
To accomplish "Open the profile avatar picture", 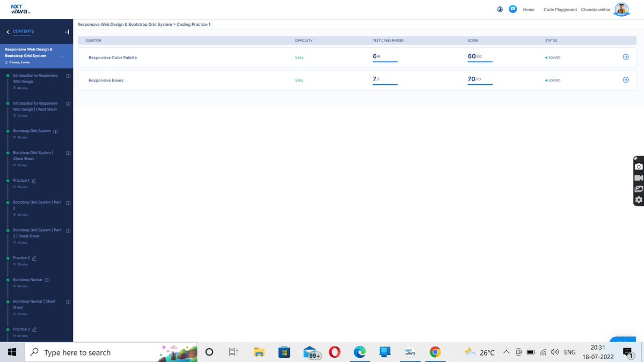I will [622, 10].
